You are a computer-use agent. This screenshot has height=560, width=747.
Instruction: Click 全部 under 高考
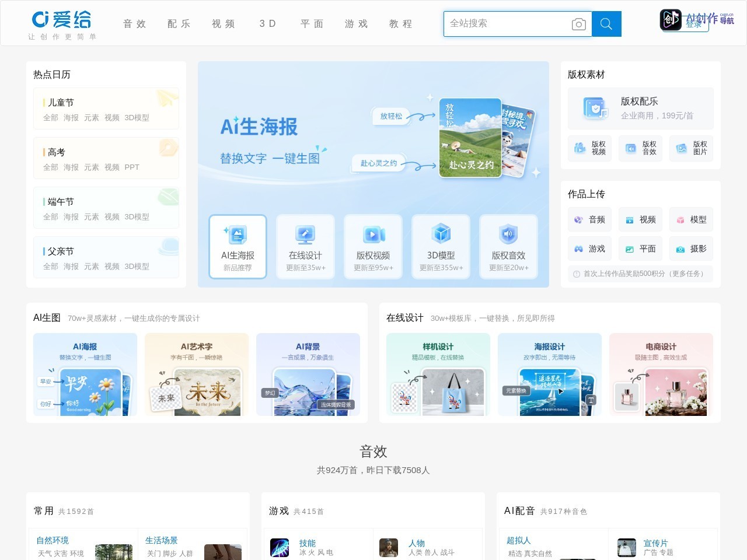51,167
